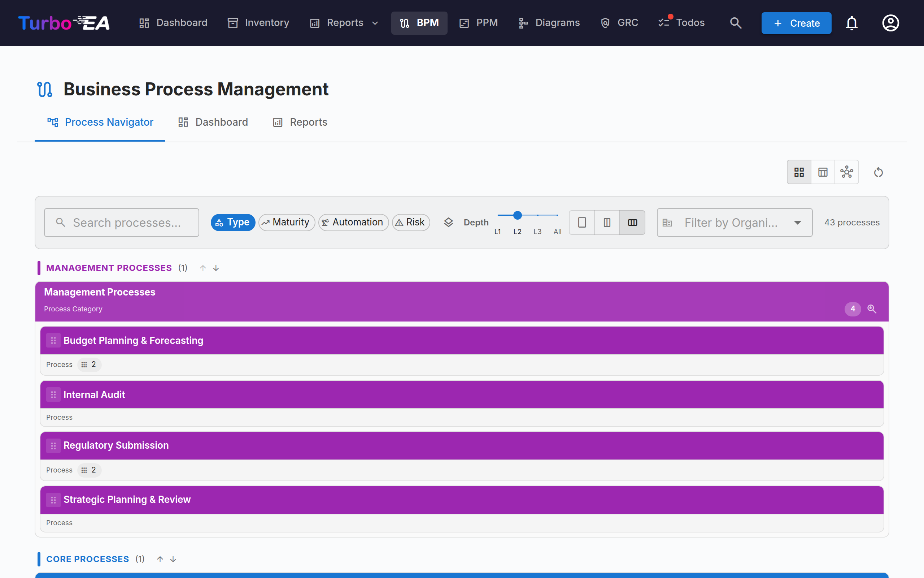This screenshot has height=578, width=924.
Task: Go to Dashboard in top navigation
Action: tap(173, 23)
